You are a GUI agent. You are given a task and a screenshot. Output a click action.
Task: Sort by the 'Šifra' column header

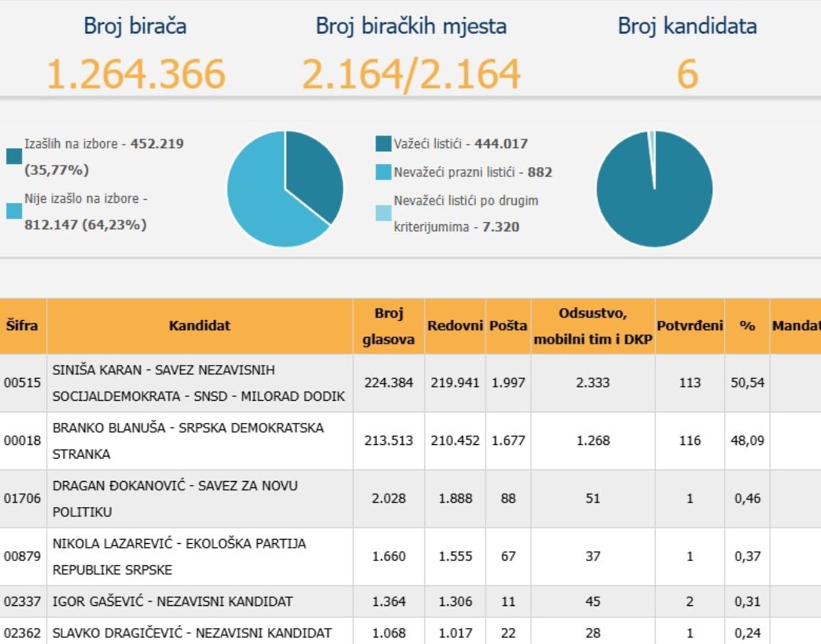(x=22, y=326)
